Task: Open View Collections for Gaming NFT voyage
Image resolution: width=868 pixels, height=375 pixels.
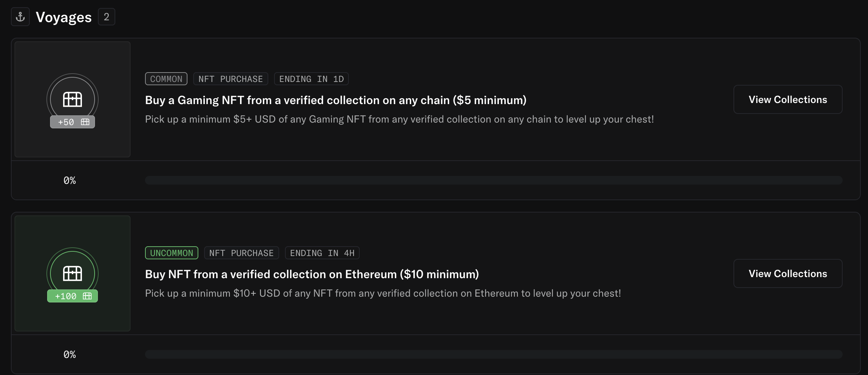Action: (788, 100)
